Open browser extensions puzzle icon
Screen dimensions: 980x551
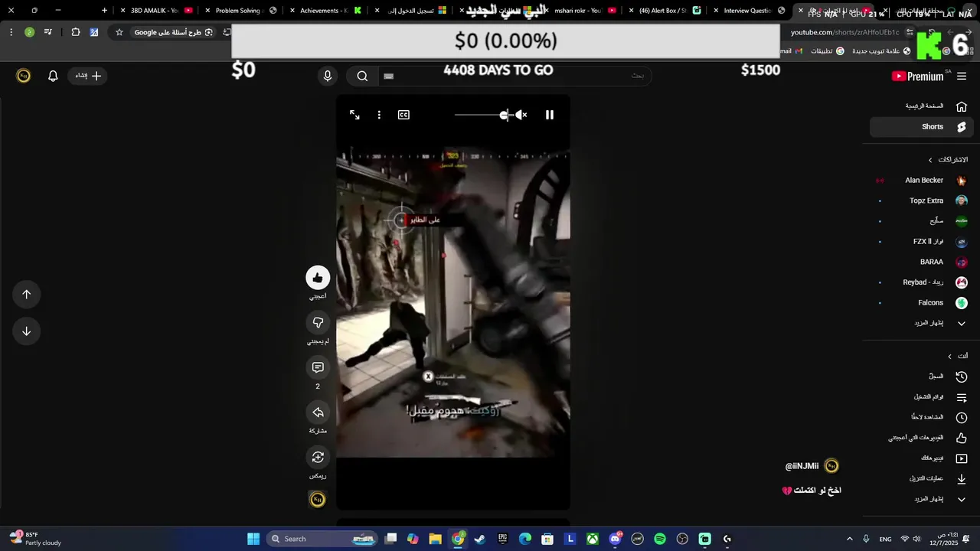coord(75,32)
